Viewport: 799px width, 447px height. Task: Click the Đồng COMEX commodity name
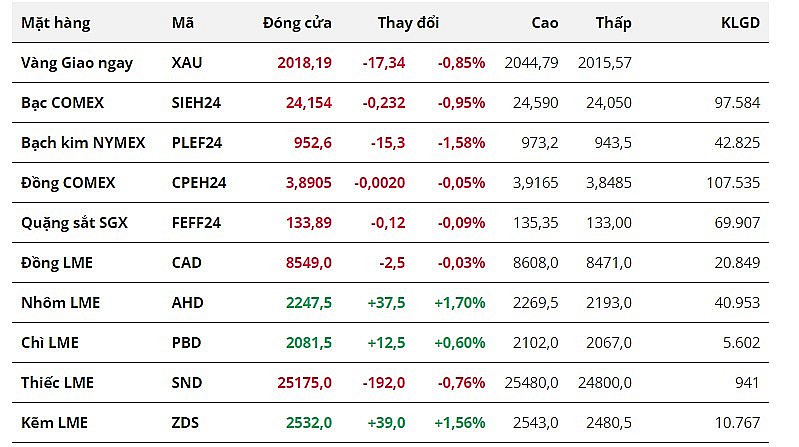tap(68, 182)
